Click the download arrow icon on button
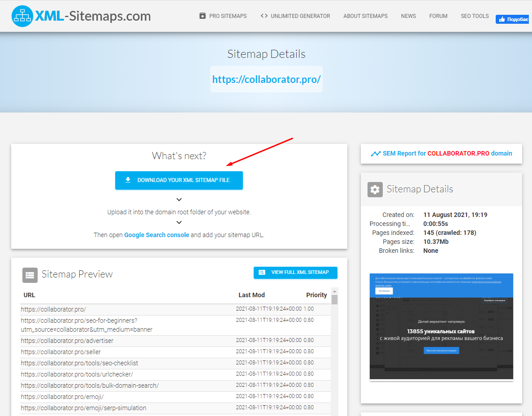 pos(128,180)
